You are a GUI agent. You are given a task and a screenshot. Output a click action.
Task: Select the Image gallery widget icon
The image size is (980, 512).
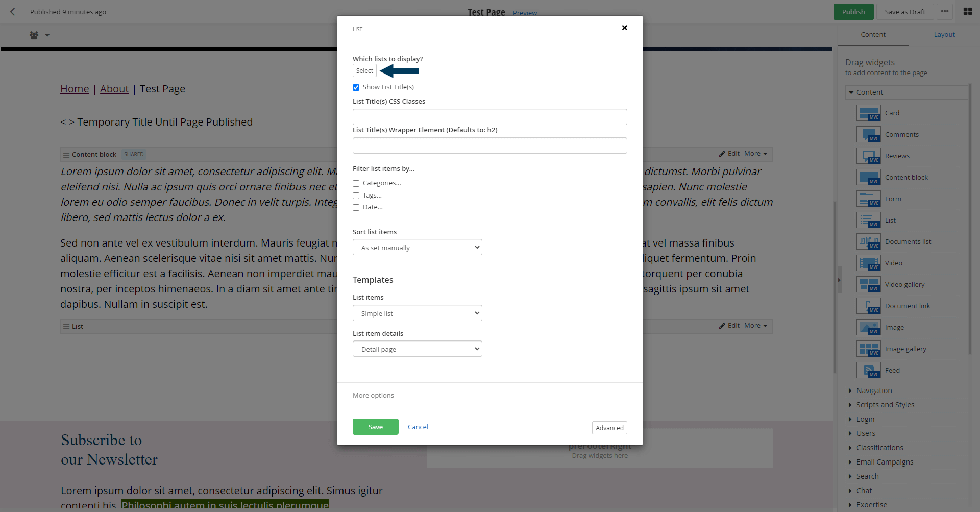[x=868, y=349]
